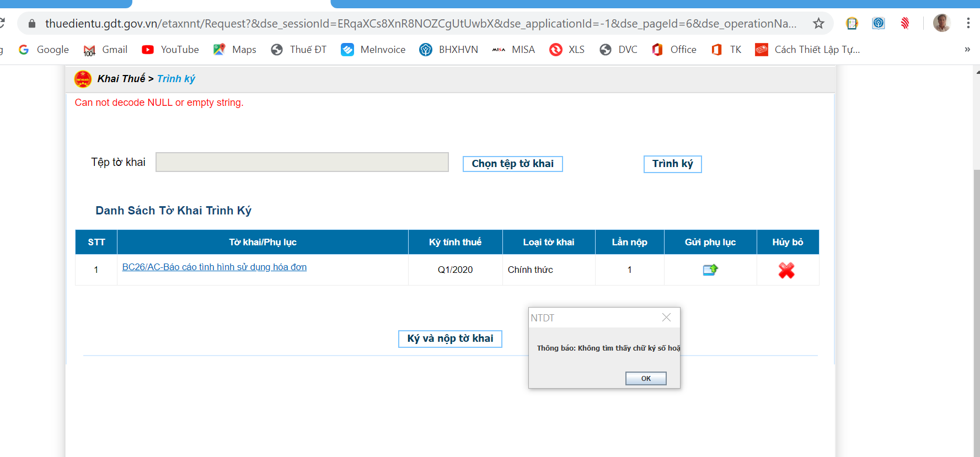Open the BC26/AC-Báo cáo hóa đơn link
Image resolution: width=980 pixels, height=457 pixels.
(x=214, y=267)
